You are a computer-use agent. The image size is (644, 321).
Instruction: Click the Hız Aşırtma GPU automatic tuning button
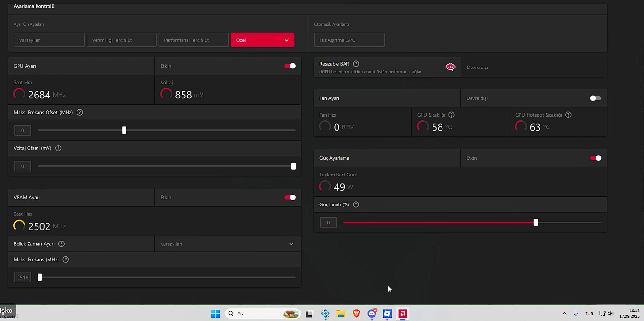point(349,40)
